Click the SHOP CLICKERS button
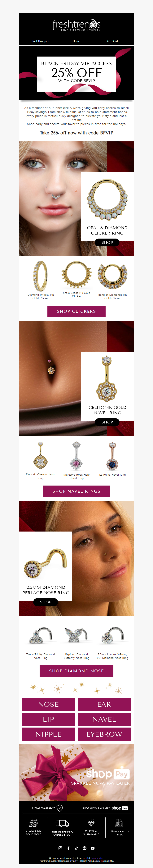153x868 pixels. click(x=76, y=311)
